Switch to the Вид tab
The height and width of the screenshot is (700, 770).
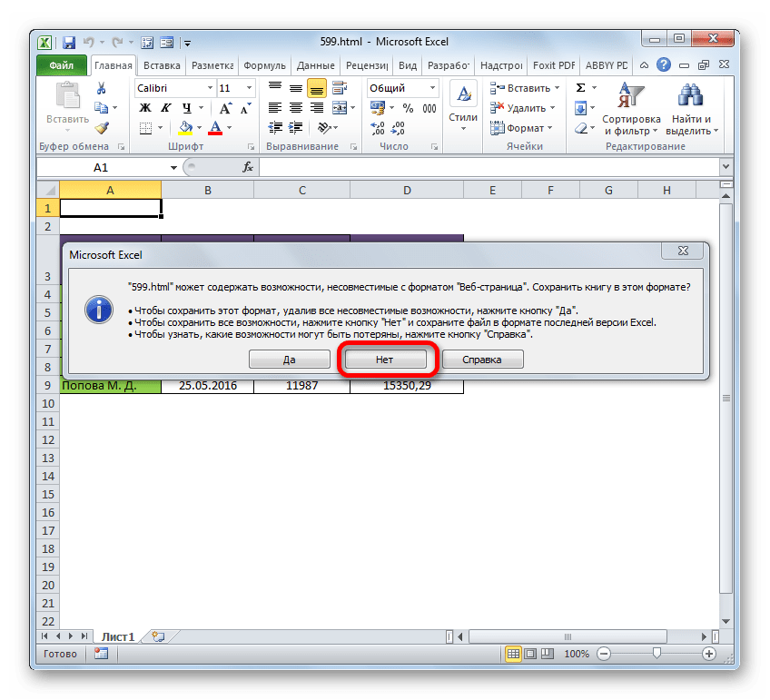pyautogui.click(x=408, y=65)
